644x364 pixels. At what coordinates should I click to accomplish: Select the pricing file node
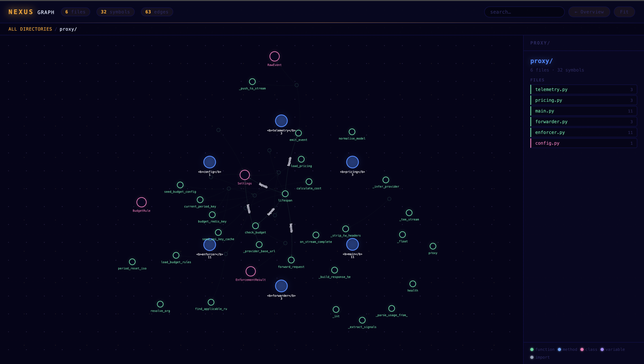click(x=352, y=162)
